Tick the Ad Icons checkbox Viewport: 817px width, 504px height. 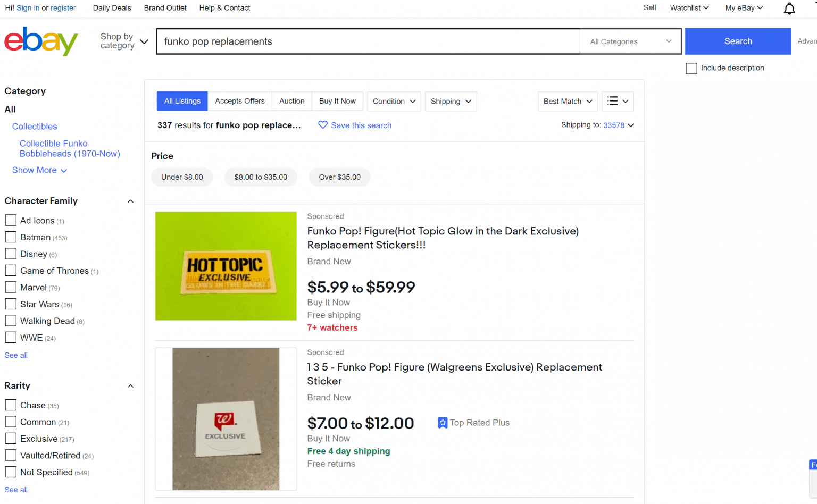(11, 220)
